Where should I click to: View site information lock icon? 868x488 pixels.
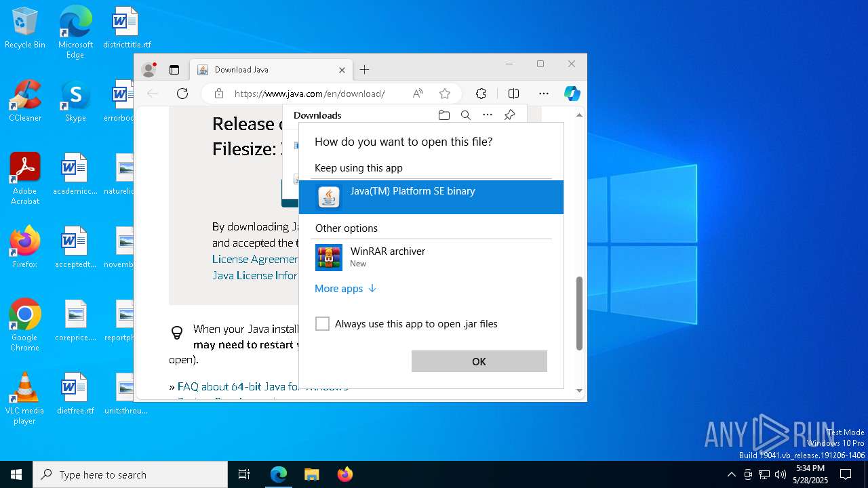(x=219, y=94)
